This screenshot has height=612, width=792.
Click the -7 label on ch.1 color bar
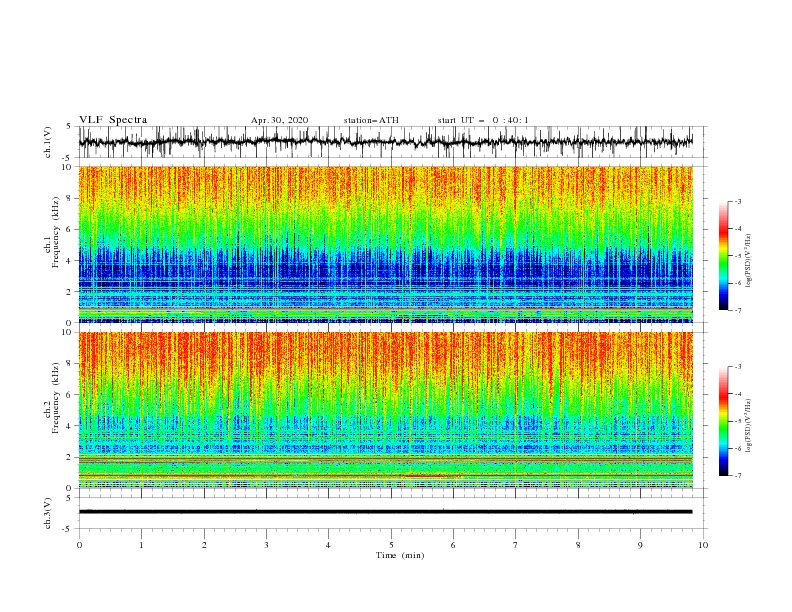click(x=738, y=310)
